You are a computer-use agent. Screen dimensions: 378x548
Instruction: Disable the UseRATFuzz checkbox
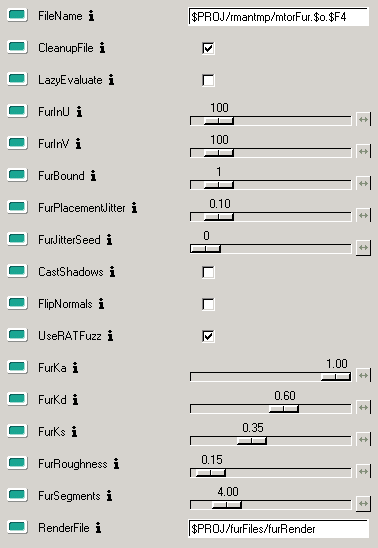pyautogui.click(x=208, y=336)
